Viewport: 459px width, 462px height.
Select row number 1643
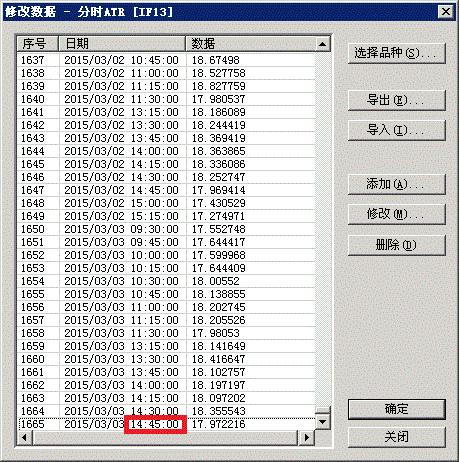[x=33, y=138]
